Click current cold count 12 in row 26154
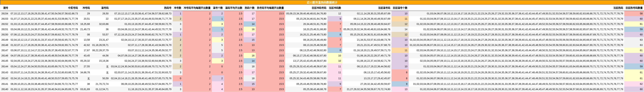The height and width of the screenshot is (92, 644). click(x=335, y=13)
